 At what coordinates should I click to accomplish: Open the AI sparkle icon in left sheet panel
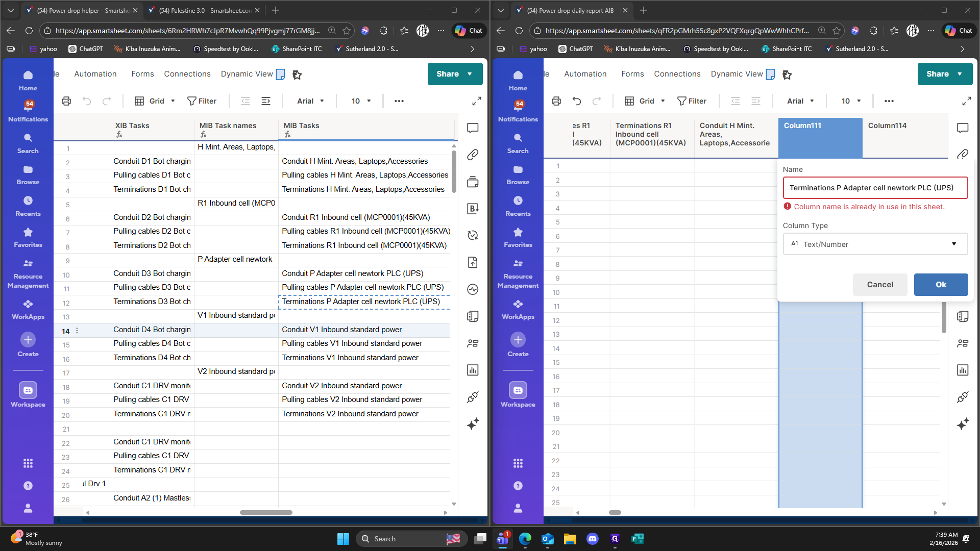(x=473, y=424)
